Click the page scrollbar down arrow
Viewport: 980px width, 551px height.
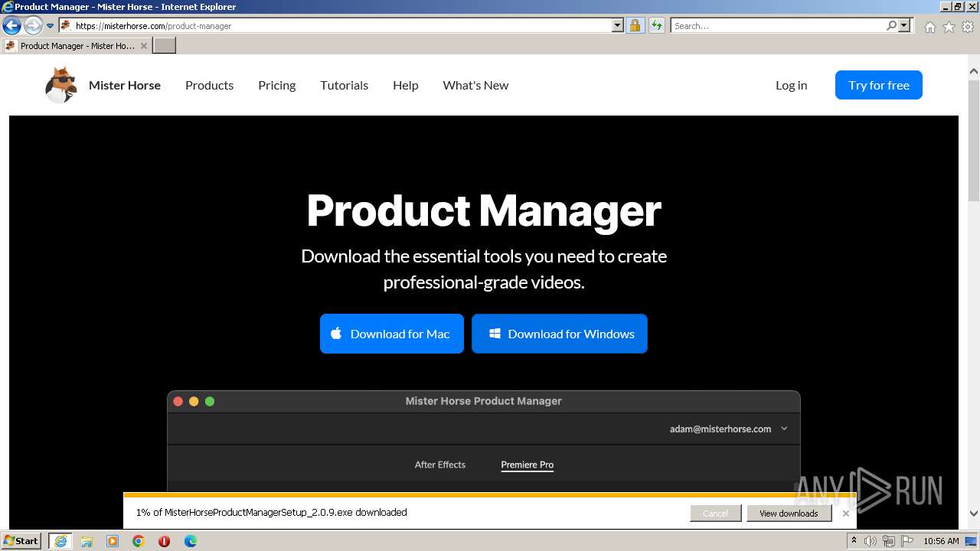tap(974, 514)
